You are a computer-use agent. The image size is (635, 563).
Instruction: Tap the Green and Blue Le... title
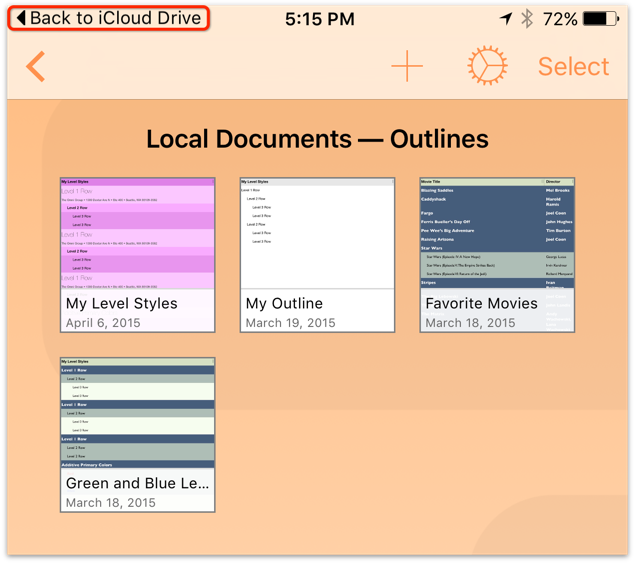pos(137,483)
